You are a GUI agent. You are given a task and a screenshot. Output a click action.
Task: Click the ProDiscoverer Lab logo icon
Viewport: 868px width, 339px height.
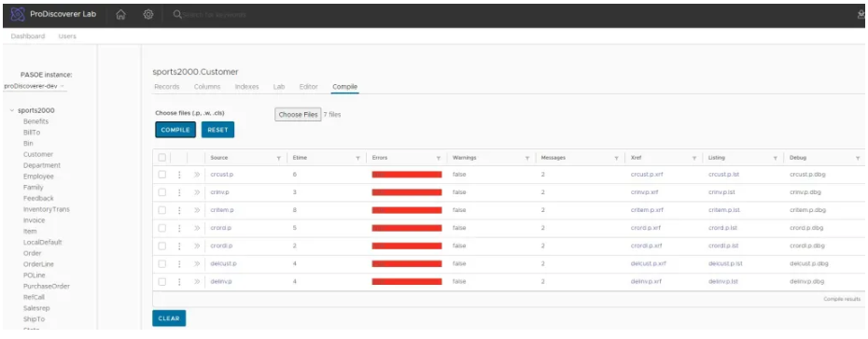click(x=19, y=14)
